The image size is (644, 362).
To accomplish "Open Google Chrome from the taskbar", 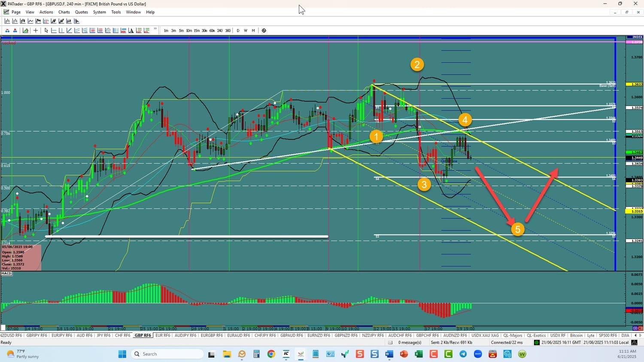I will point(271,354).
